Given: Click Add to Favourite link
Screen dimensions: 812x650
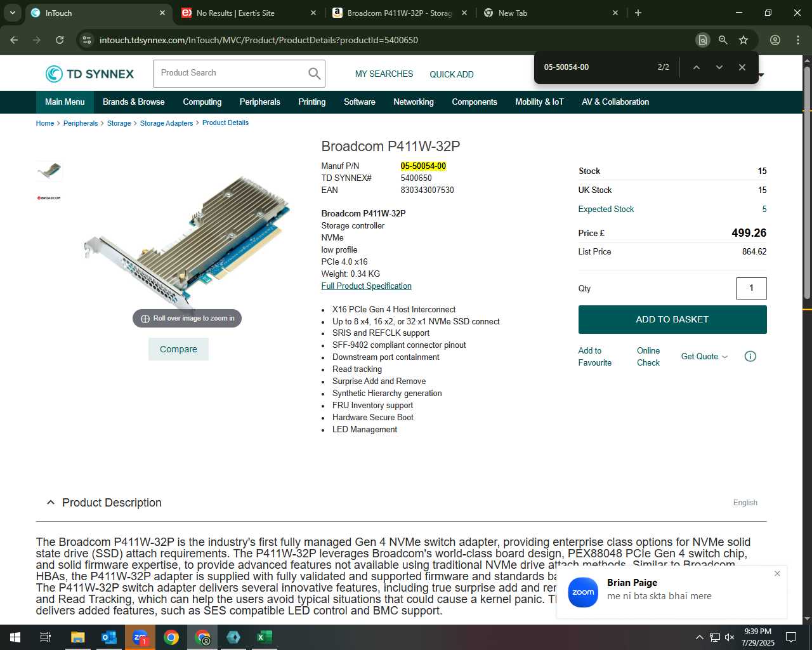Looking at the screenshot, I should pos(595,357).
